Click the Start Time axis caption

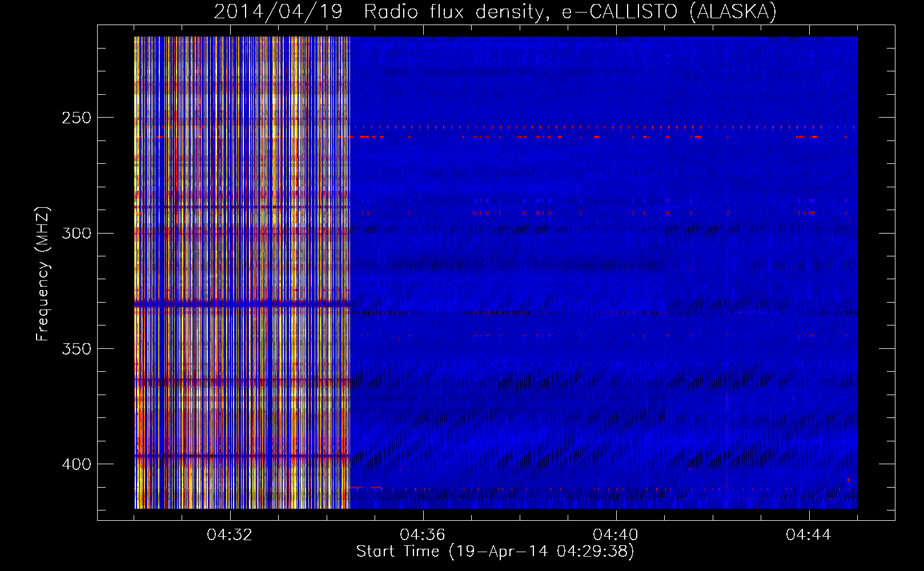tap(495, 552)
